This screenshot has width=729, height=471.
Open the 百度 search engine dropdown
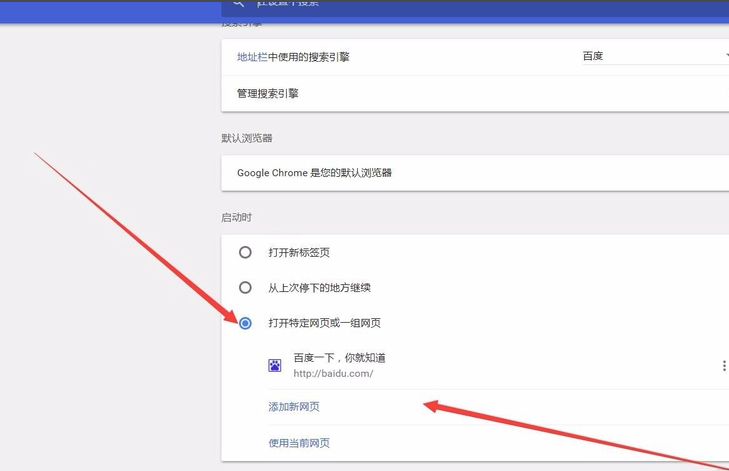(650, 57)
